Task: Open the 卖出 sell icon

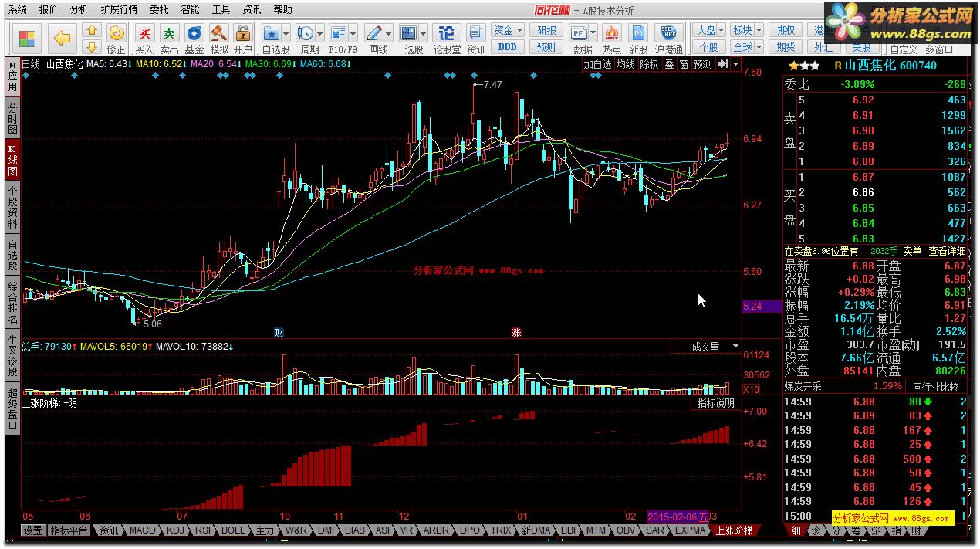Action: point(169,39)
